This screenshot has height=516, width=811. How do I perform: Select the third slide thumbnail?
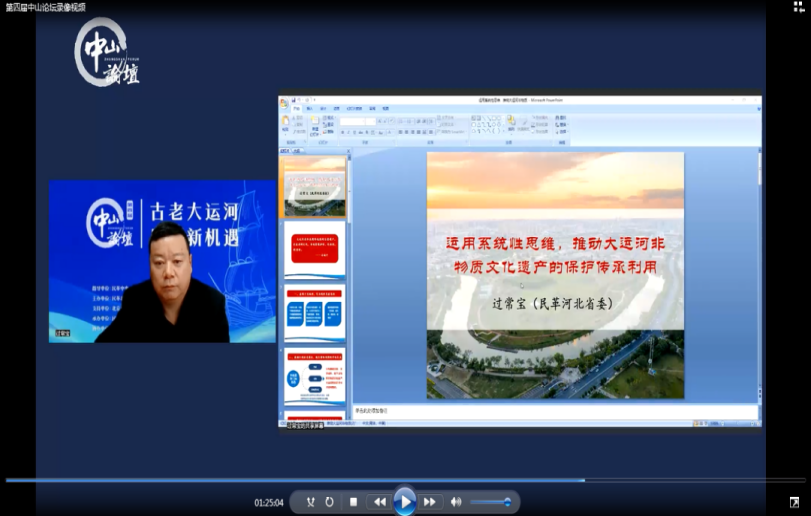coord(315,311)
